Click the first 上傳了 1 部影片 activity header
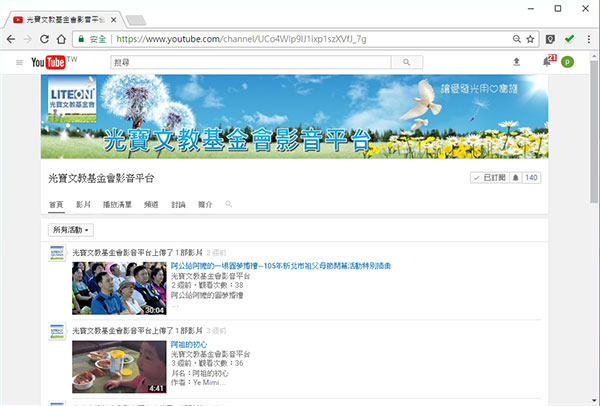This screenshot has width=600, height=406. point(137,253)
